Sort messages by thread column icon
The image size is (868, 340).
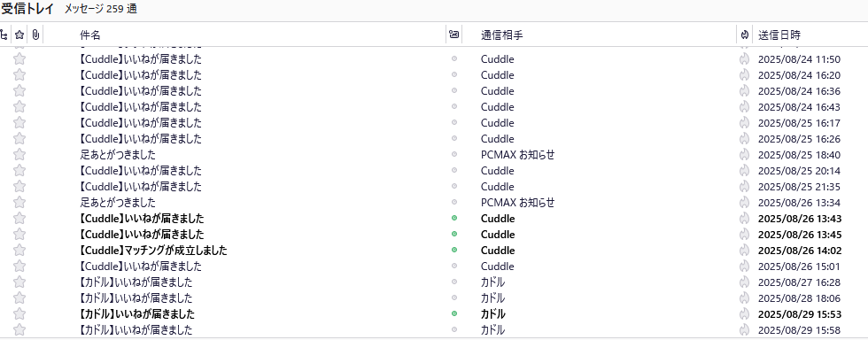pyautogui.click(x=4, y=35)
